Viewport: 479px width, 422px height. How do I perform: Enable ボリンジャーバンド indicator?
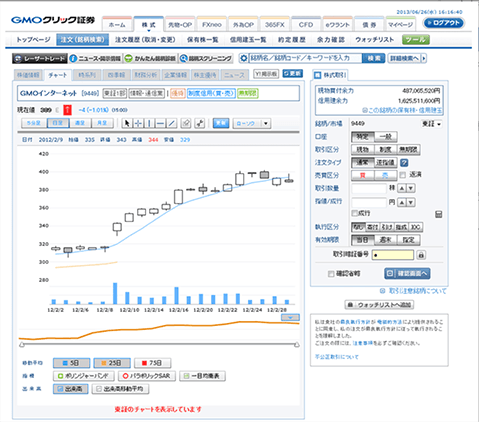click(x=84, y=376)
